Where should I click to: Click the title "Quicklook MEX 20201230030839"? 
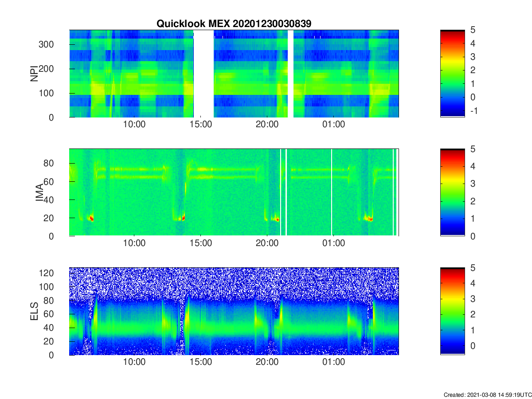point(234,23)
